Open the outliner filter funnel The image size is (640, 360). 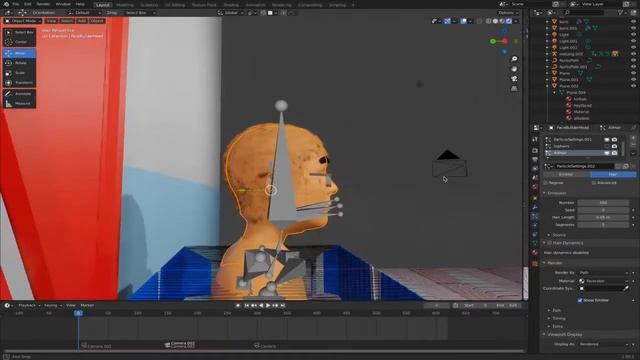[621, 13]
